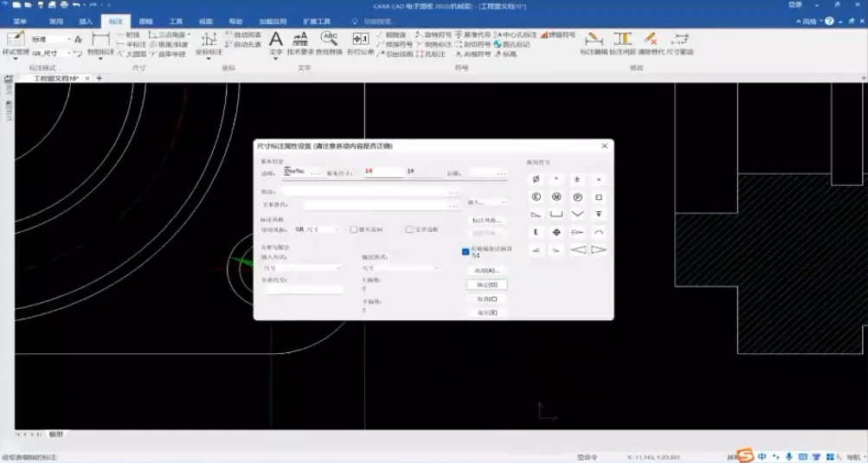Insert the circled E symbol
Screen dimensions: 868x463
coord(536,197)
